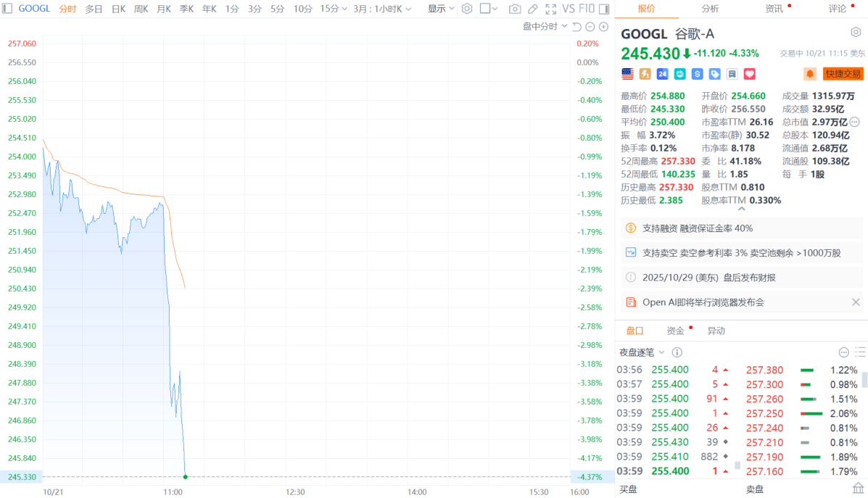Switch to 月K chart view
The width and height of the screenshot is (868, 498).
[x=164, y=9]
